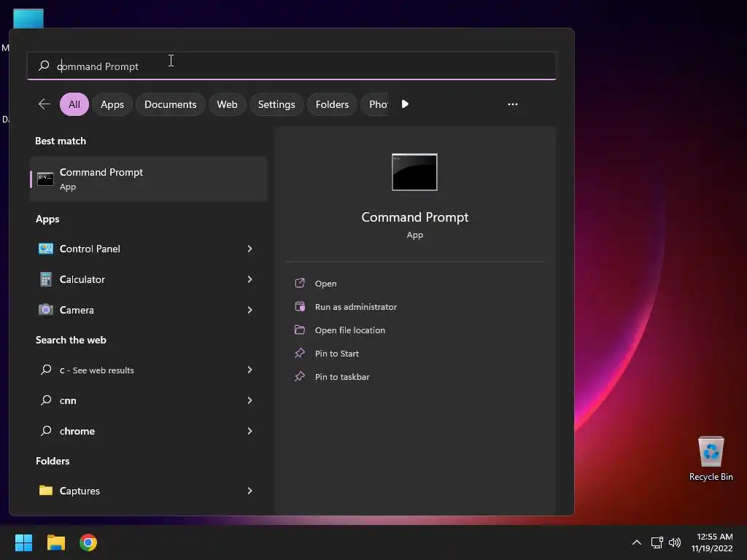The height and width of the screenshot is (560, 747).
Task: Click the Open file location folder icon
Action: [x=300, y=330]
